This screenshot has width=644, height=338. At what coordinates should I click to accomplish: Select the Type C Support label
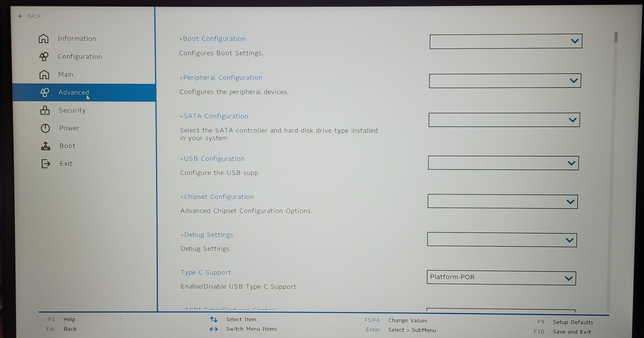(x=206, y=273)
